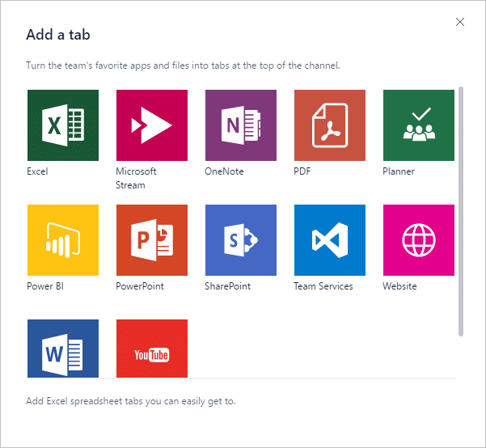Close the Add a tab dialog
Image resolution: width=486 pixels, height=448 pixels.
tap(460, 22)
